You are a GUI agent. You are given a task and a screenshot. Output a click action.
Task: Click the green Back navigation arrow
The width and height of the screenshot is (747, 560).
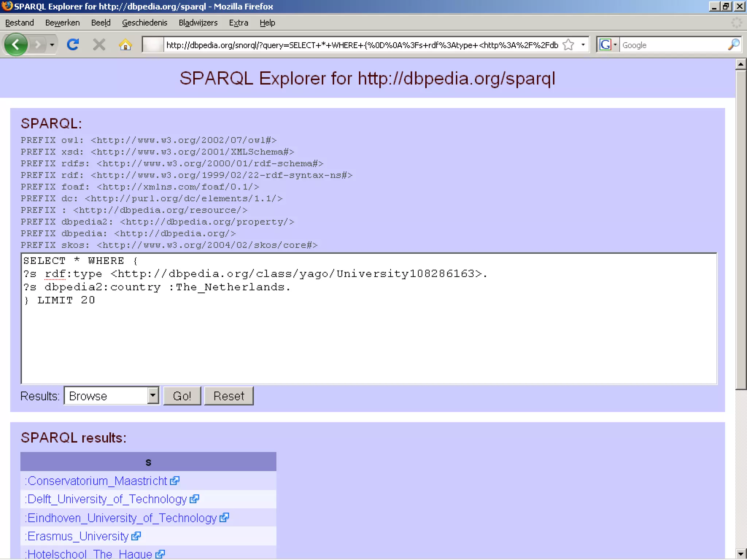tap(16, 45)
